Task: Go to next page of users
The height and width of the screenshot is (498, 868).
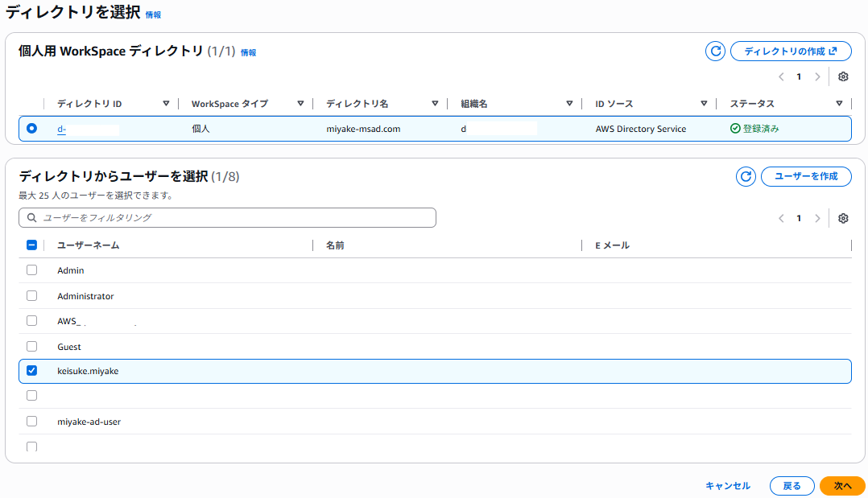Action: pyautogui.click(x=817, y=218)
